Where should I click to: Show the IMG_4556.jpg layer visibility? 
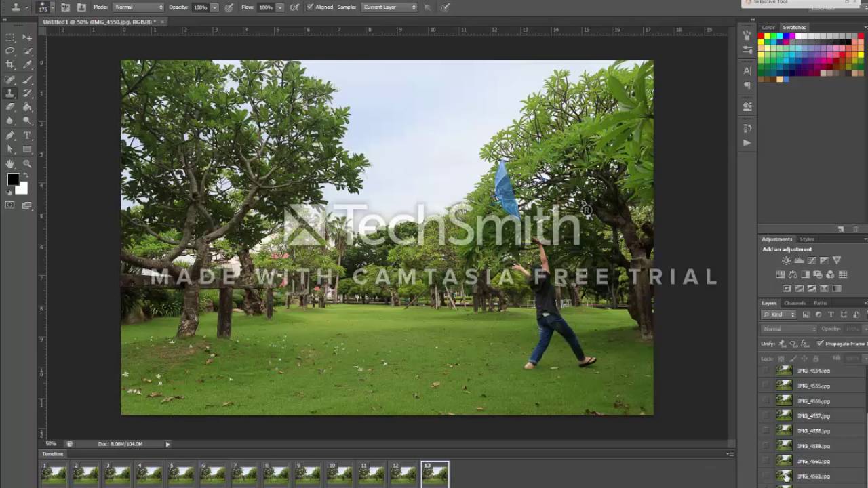coord(766,401)
